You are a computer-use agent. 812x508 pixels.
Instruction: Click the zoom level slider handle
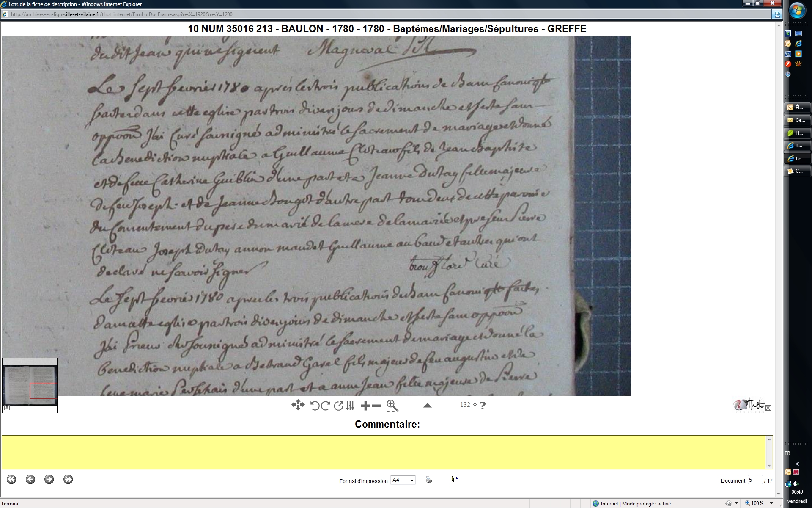pyautogui.click(x=427, y=405)
